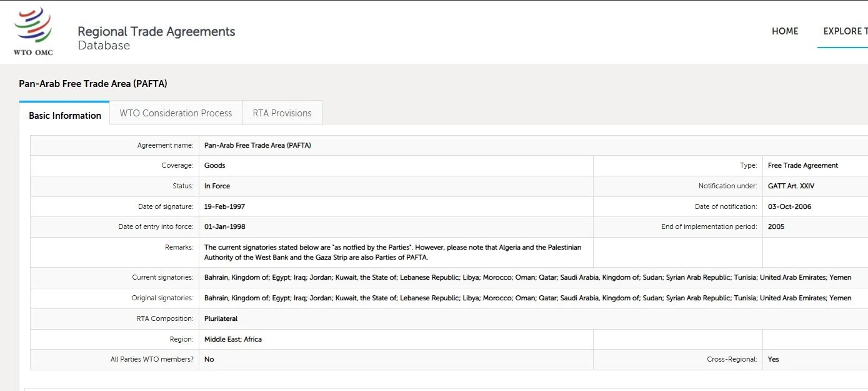Click Regional Trade Agreements Database title

(x=156, y=38)
